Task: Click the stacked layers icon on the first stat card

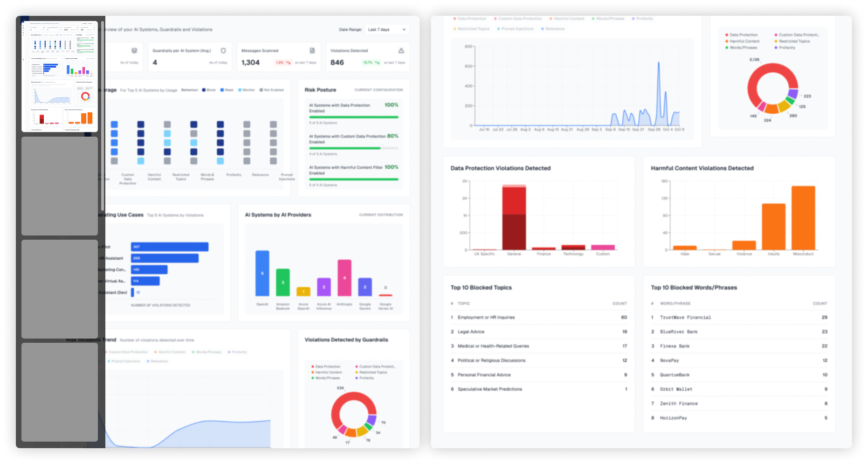Action: pos(134,50)
